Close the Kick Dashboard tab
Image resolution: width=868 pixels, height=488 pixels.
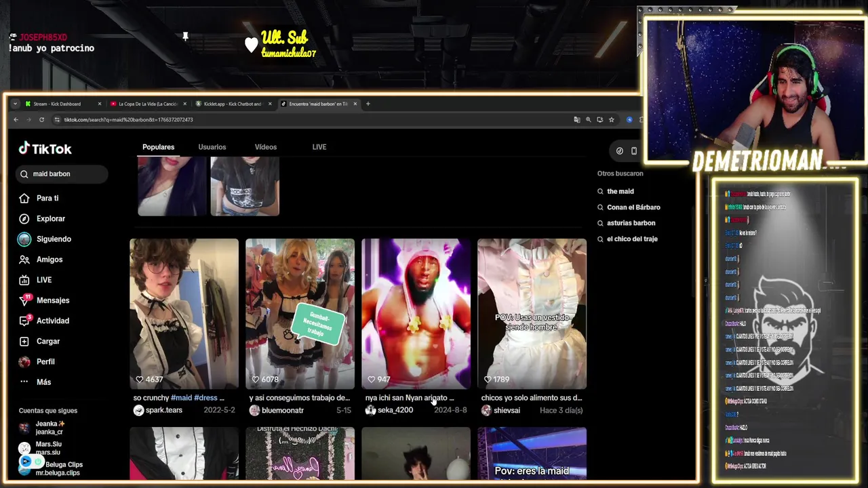coord(99,104)
